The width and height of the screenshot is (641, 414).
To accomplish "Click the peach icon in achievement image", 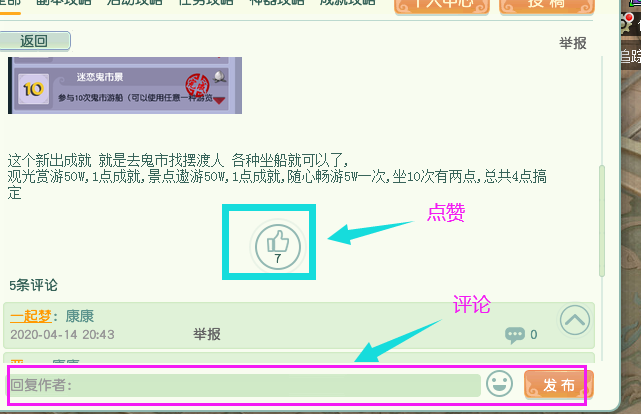I will (220, 76).
